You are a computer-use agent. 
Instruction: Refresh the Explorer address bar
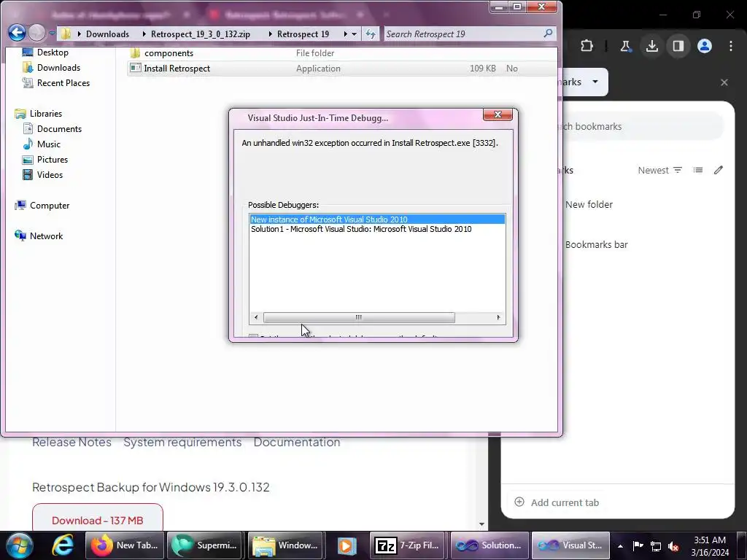pyautogui.click(x=370, y=34)
